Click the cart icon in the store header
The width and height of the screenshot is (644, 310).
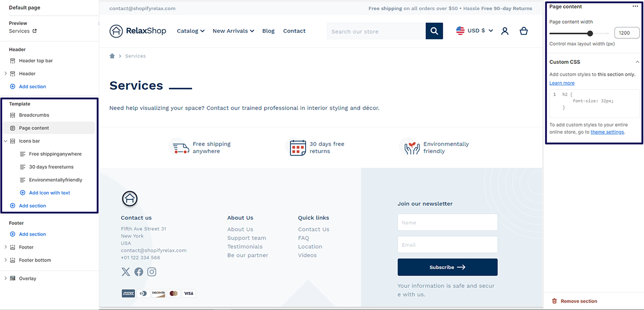(x=524, y=31)
